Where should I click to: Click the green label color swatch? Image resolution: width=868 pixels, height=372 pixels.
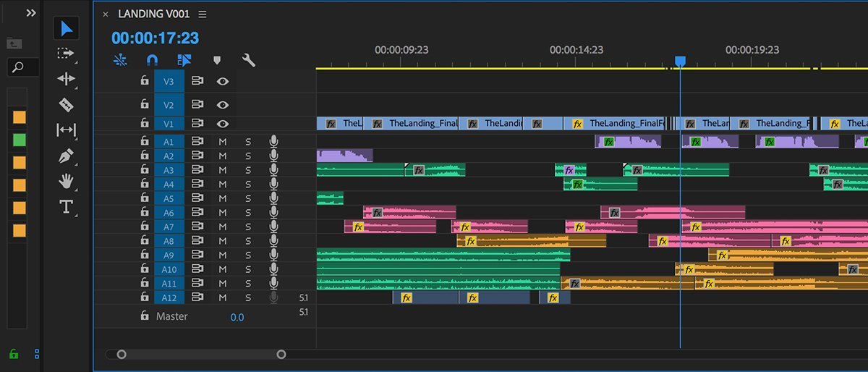(20, 140)
